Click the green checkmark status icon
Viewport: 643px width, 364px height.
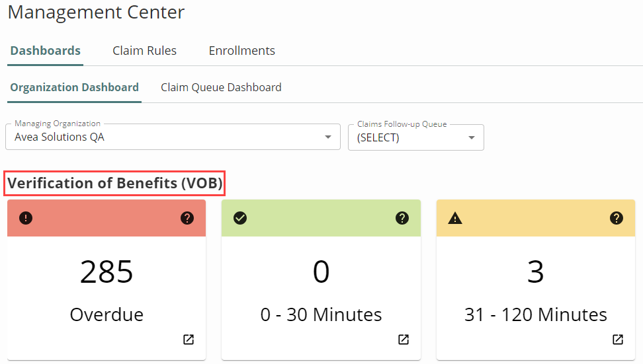tap(240, 218)
